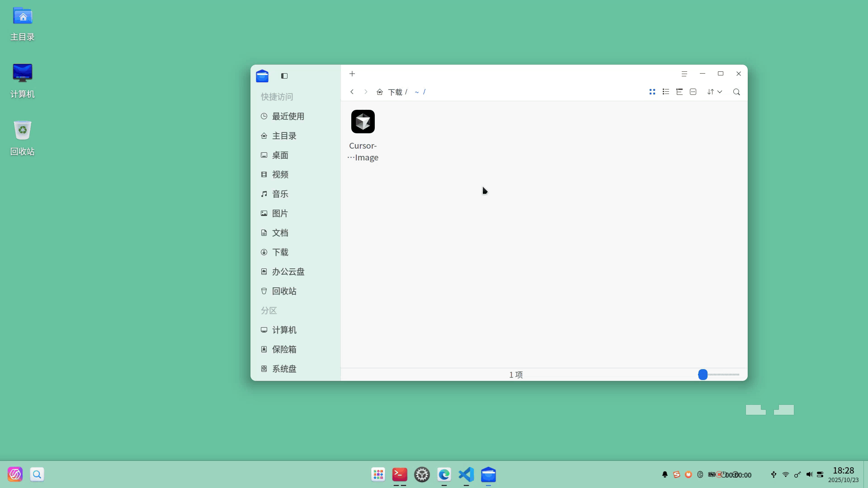Open 下载 folder in sidebar
This screenshot has height=488, width=868.
pos(295,252)
